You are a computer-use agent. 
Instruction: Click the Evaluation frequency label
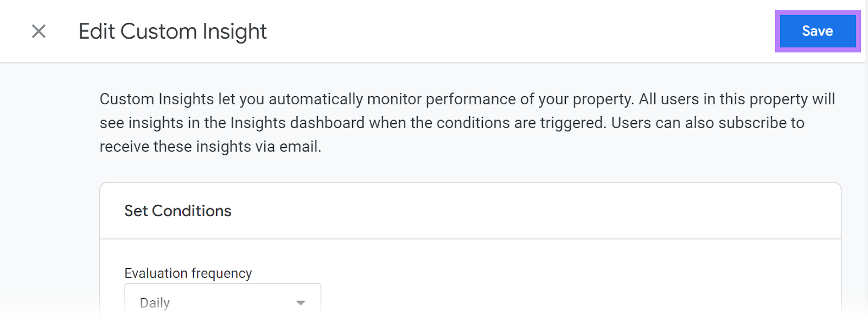pos(188,273)
